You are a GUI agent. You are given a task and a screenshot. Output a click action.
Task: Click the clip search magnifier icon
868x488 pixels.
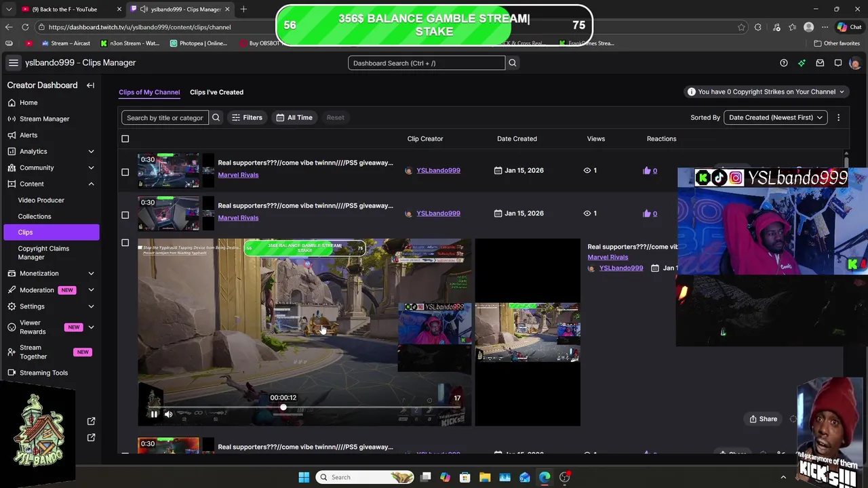216,117
